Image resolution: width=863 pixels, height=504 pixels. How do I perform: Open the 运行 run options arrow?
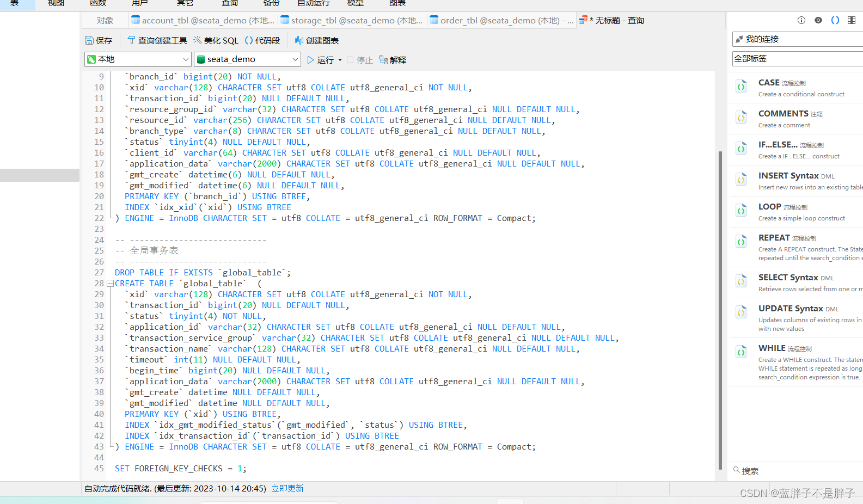pyautogui.click(x=340, y=60)
